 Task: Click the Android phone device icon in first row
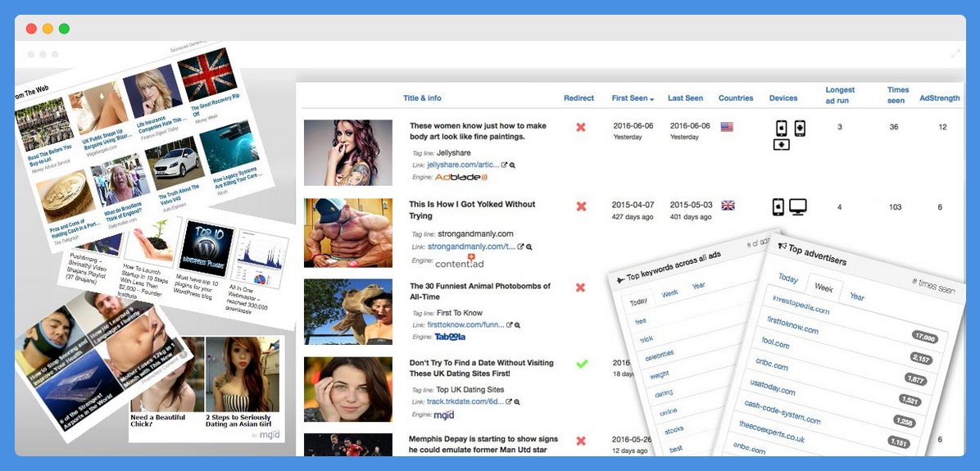[x=800, y=128]
